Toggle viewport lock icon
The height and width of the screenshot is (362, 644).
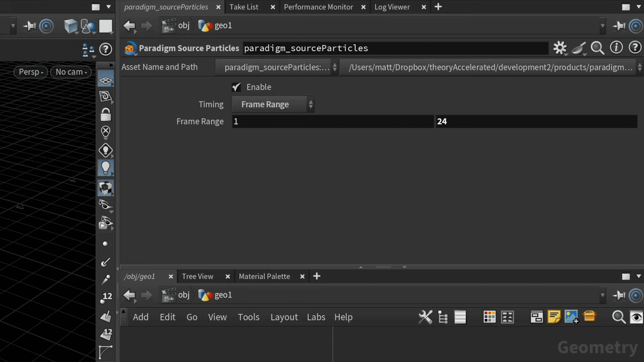point(106,114)
